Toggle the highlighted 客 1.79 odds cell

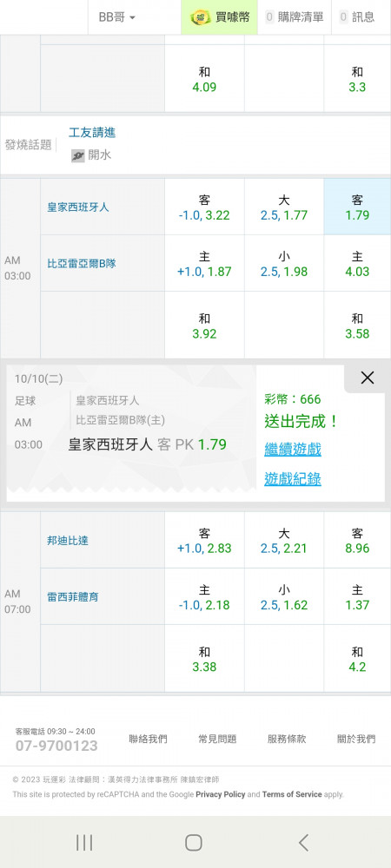[x=357, y=207]
